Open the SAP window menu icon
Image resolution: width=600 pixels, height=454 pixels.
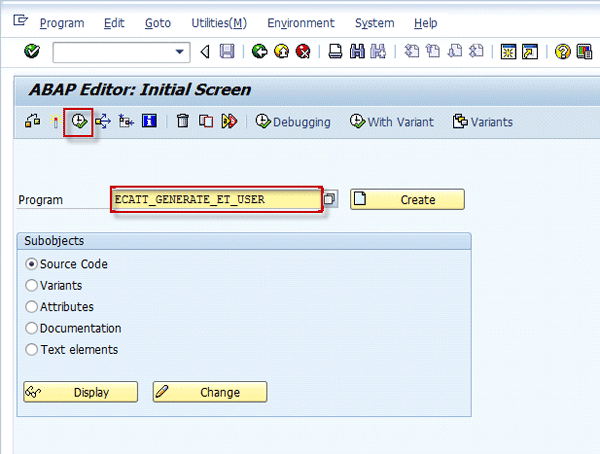(x=20, y=20)
